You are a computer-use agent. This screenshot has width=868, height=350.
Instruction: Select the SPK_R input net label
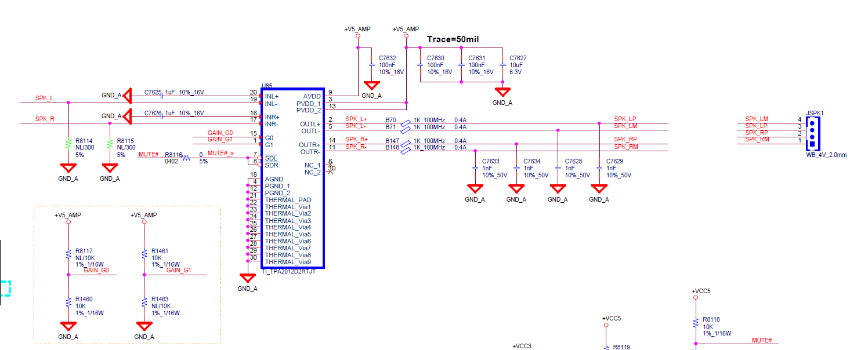pos(45,119)
